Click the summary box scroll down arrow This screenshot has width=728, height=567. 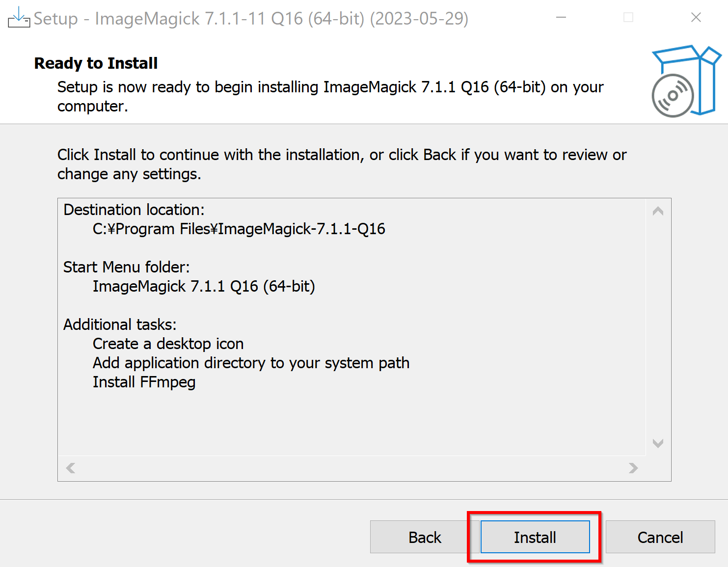[x=658, y=443]
